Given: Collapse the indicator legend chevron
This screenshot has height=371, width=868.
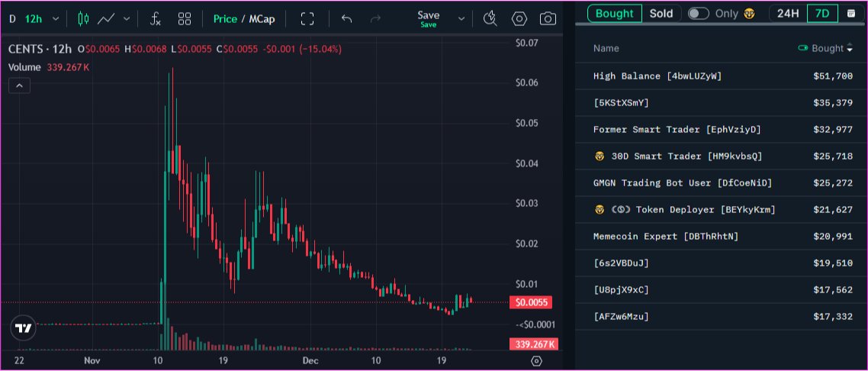Looking at the screenshot, I should (x=19, y=85).
